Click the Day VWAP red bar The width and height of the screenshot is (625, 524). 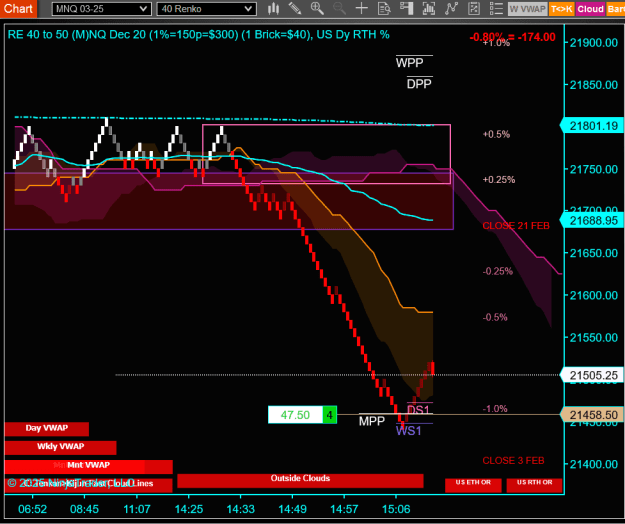[47, 428]
